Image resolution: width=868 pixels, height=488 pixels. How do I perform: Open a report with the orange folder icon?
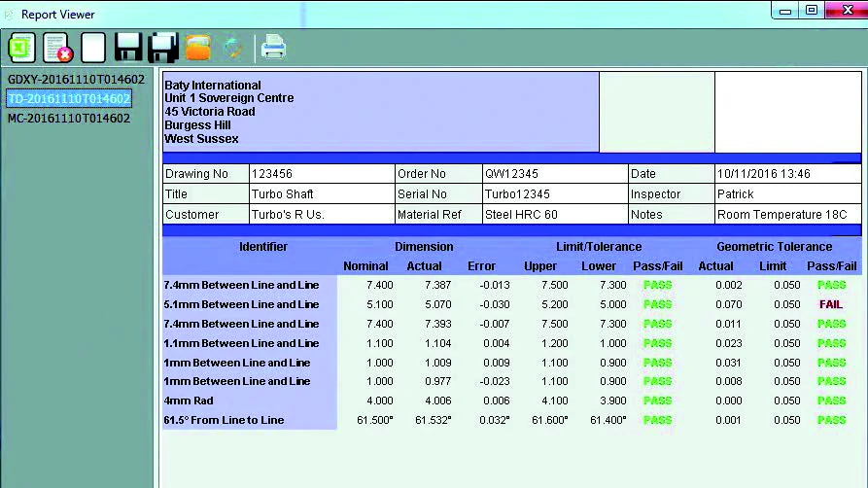[x=198, y=48]
